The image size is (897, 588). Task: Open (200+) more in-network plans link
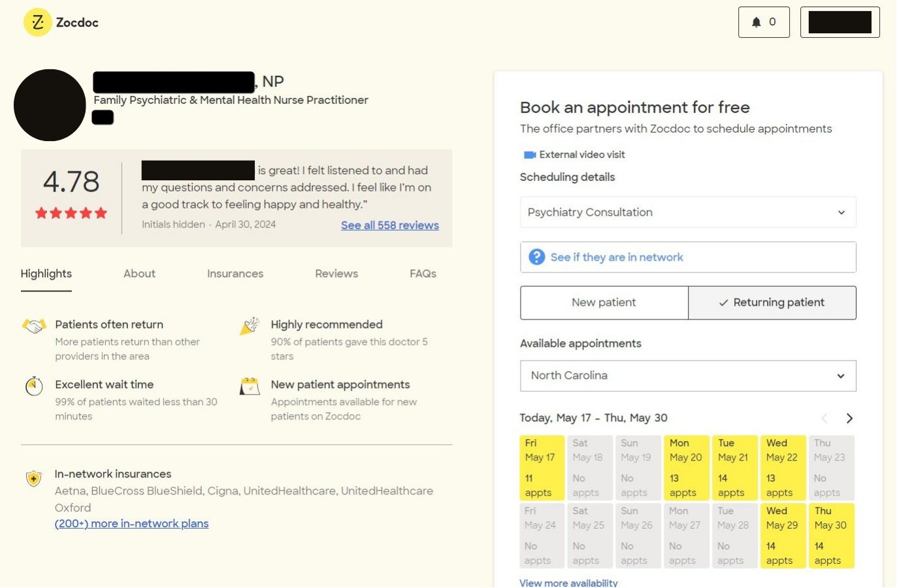[x=131, y=523]
